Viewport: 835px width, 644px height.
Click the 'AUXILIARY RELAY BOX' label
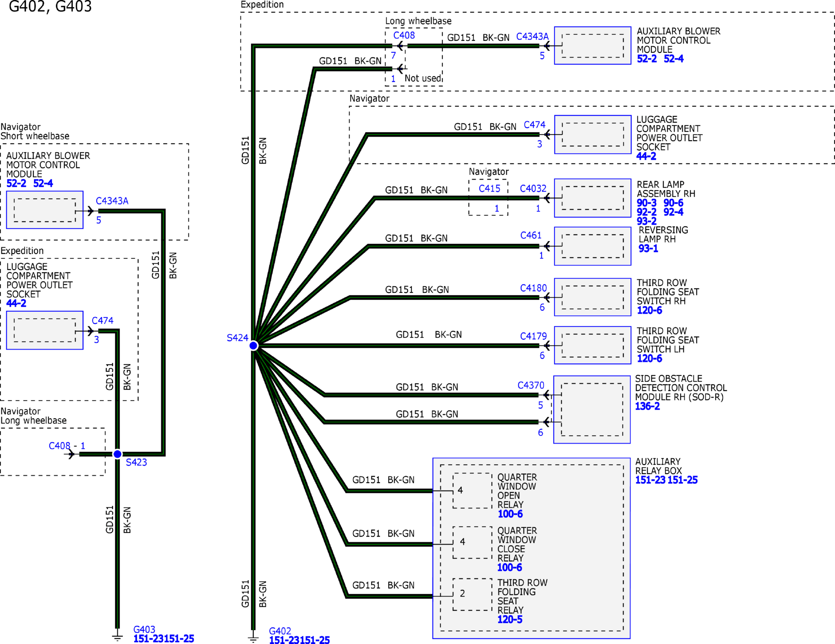(x=659, y=466)
